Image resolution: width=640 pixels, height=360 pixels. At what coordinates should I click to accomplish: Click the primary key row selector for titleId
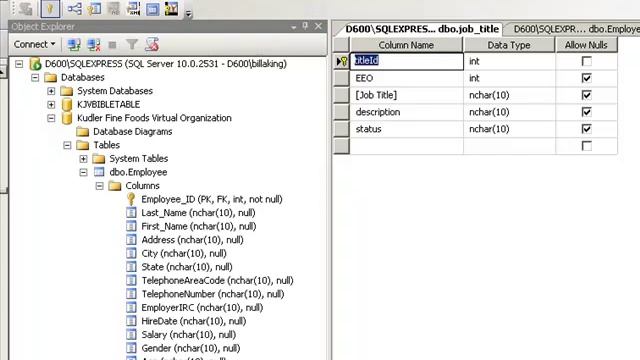pyautogui.click(x=342, y=61)
